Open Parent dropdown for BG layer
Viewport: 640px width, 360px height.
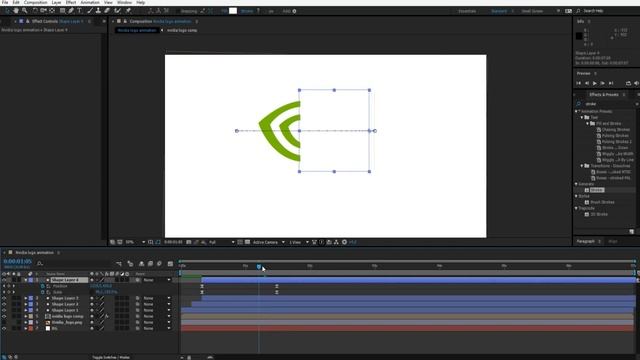tap(157, 328)
